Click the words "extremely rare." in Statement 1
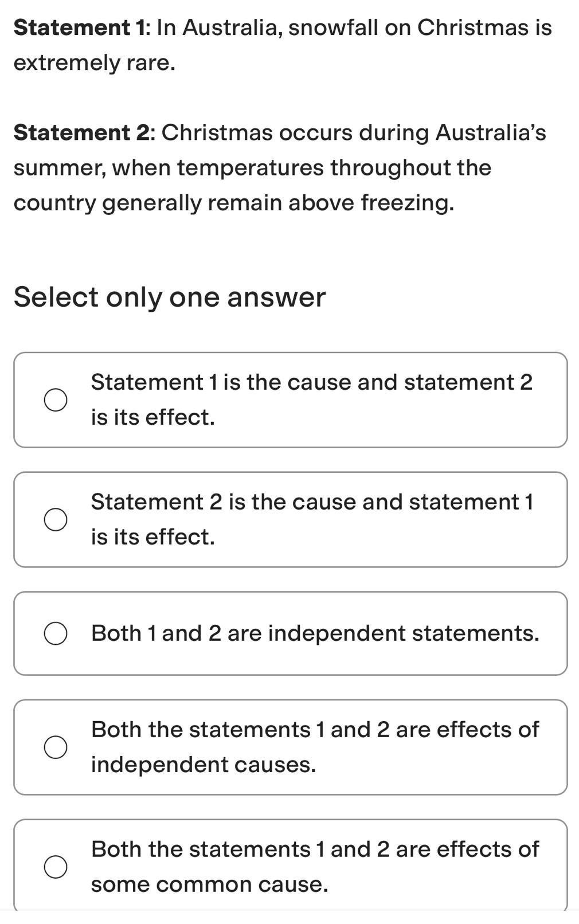This screenshot has width=579, height=924. (x=95, y=63)
